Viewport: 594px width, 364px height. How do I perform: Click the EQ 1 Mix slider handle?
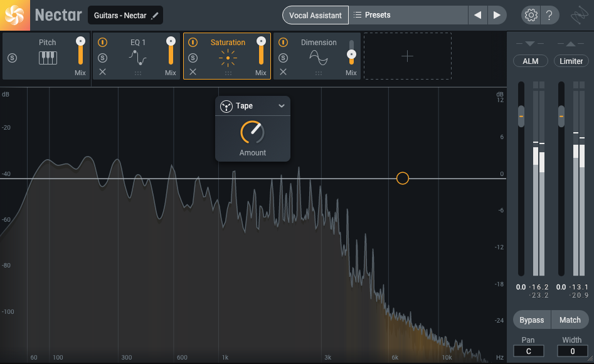coord(171,41)
